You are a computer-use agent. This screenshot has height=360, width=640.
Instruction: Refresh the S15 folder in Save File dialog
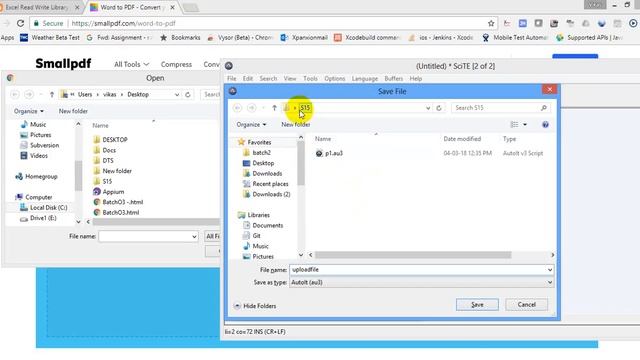click(439, 108)
